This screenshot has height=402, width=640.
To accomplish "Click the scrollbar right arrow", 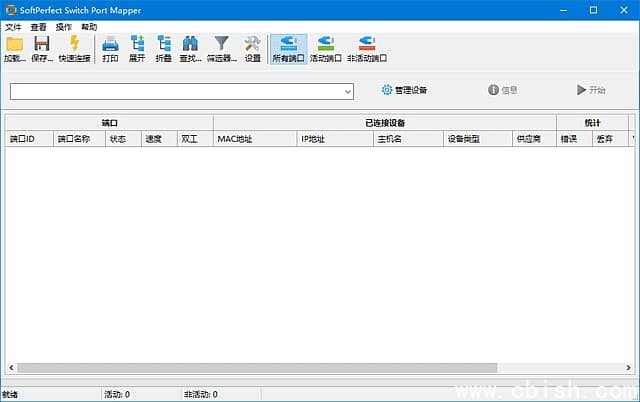I will pyautogui.click(x=628, y=368).
